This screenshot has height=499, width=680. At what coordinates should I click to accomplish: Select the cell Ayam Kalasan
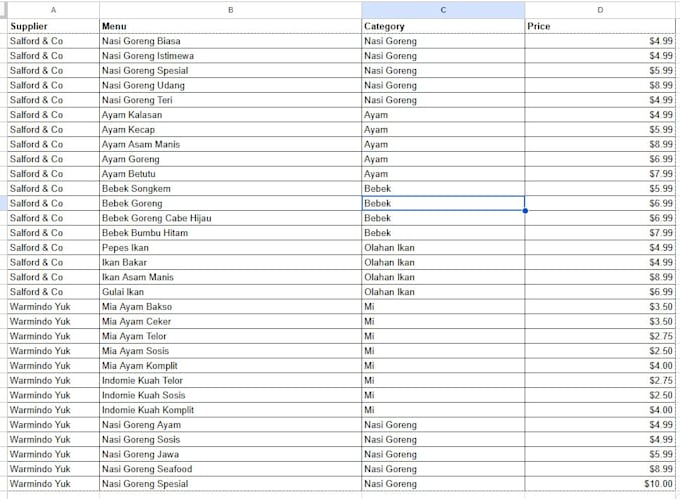(x=230, y=115)
